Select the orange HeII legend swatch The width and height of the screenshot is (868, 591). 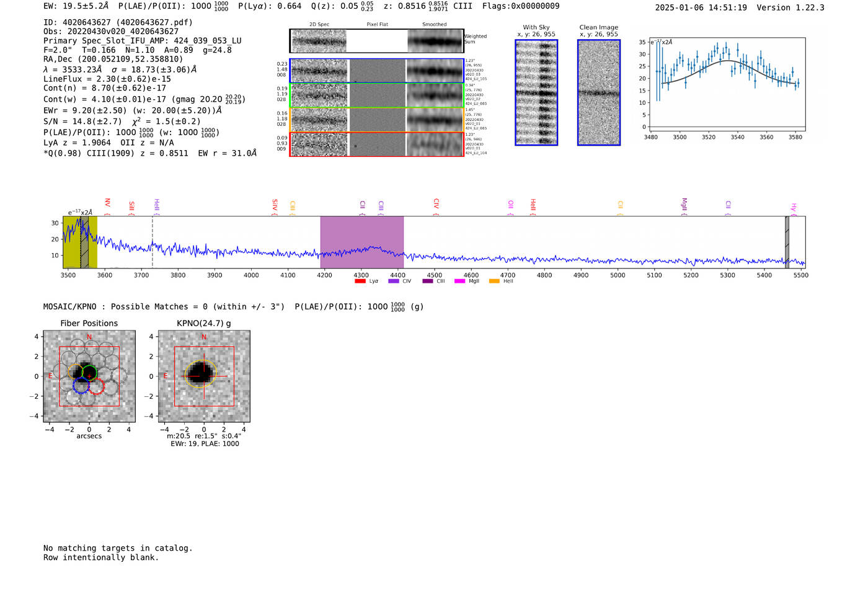495,281
